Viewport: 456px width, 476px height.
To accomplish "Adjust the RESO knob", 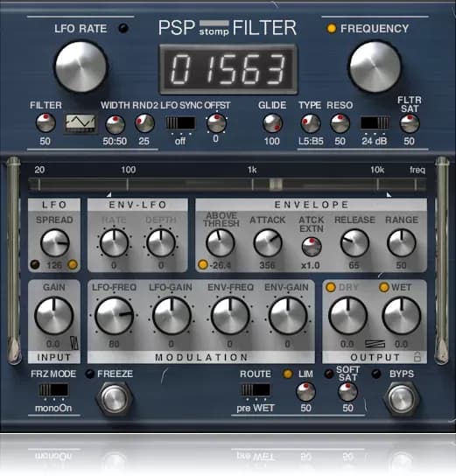I will point(340,123).
